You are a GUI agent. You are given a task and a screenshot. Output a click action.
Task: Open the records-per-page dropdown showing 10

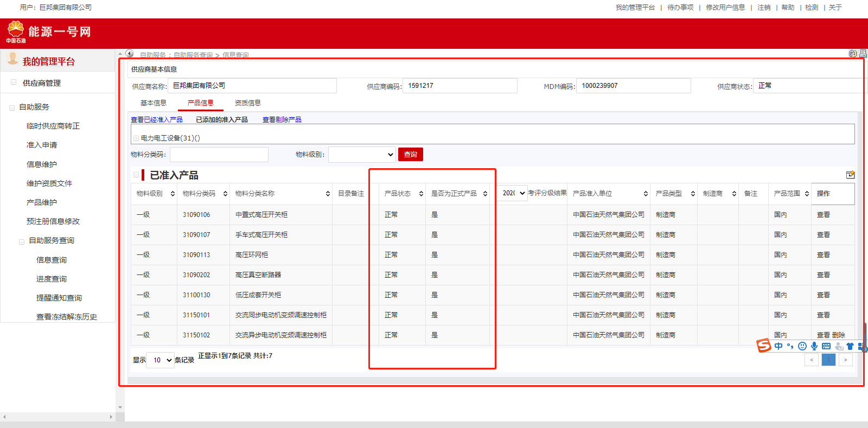click(161, 360)
